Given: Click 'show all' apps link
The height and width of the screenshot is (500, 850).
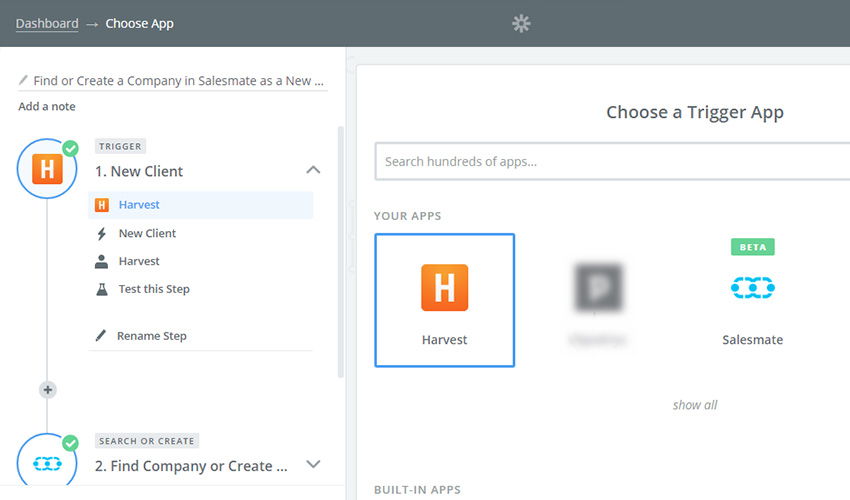Looking at the screenshot, I should pos(694,405).
